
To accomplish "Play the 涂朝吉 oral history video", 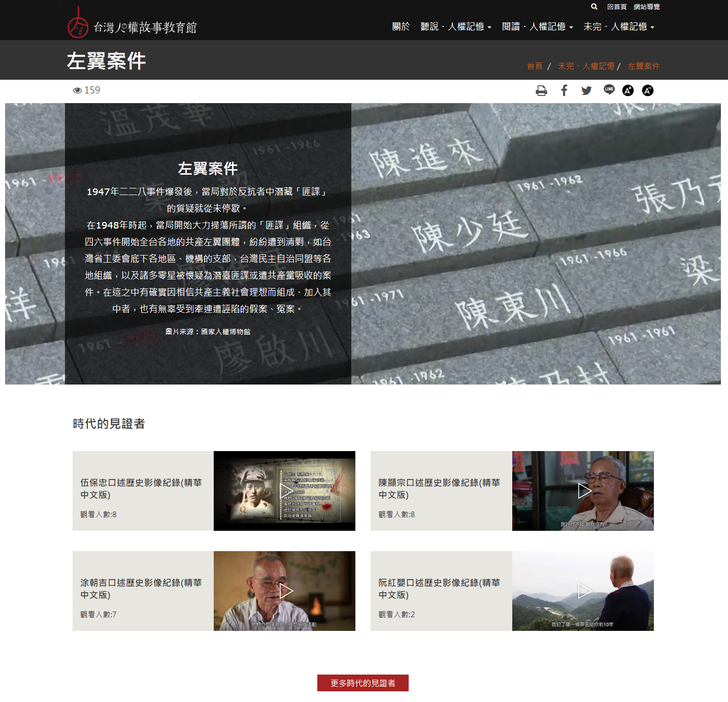I will [284, 591].
